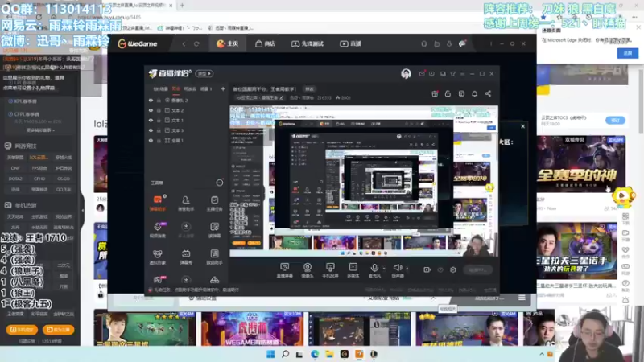The height and width of the screenshot is (362, 644).
Task: Open the 弹幕助手 tool
Action: coord(158,204)
